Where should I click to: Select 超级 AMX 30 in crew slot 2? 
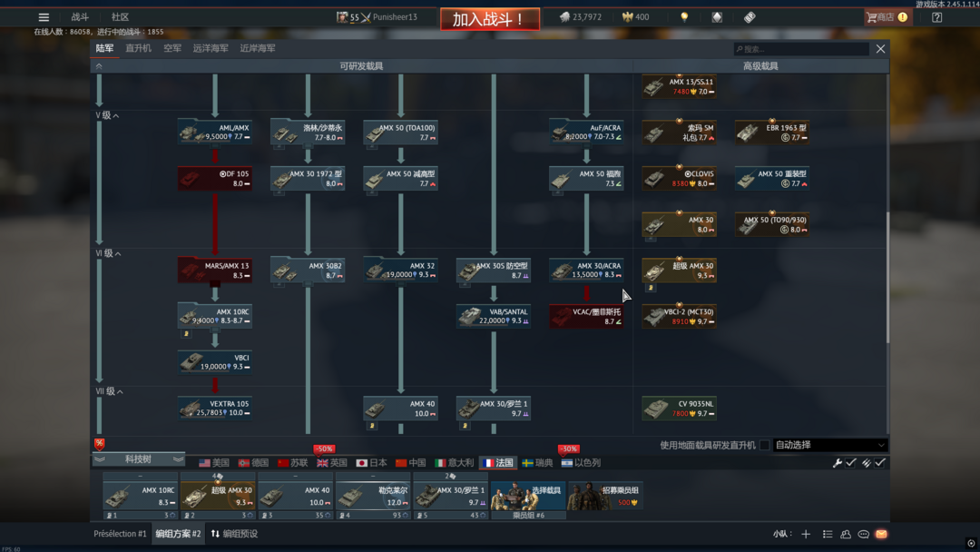pos(218,496)
